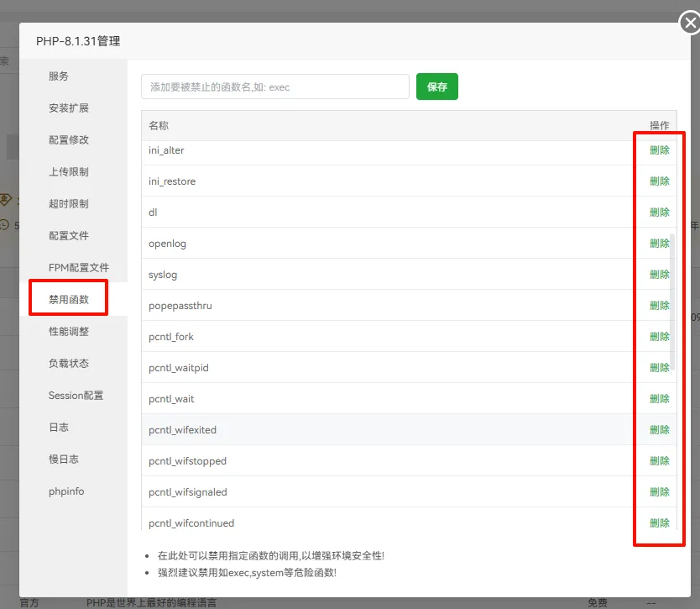The image size is (700, 609).
Task: Switch to 性能调整 tab
Action: pyautogui.click(x=69, y=332)
